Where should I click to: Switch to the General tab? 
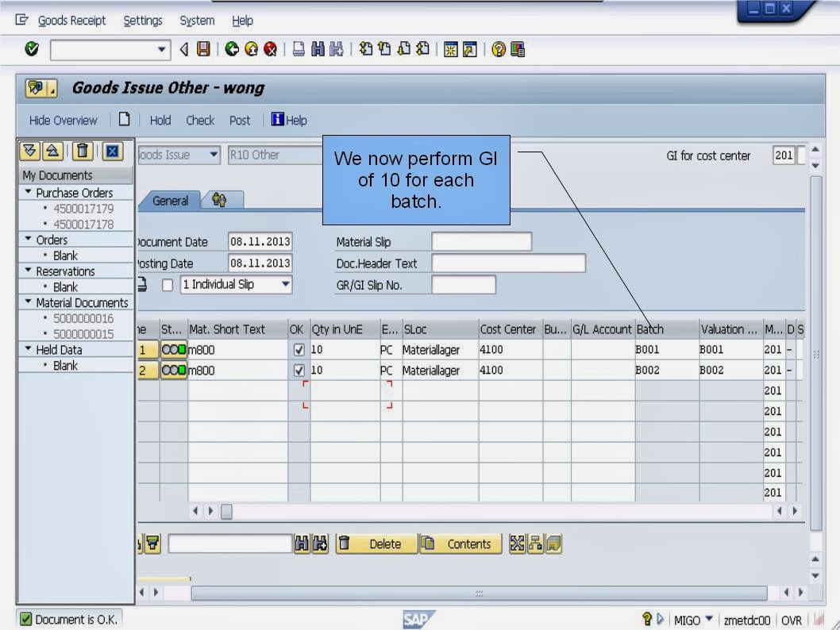click(x=170, y=201)
